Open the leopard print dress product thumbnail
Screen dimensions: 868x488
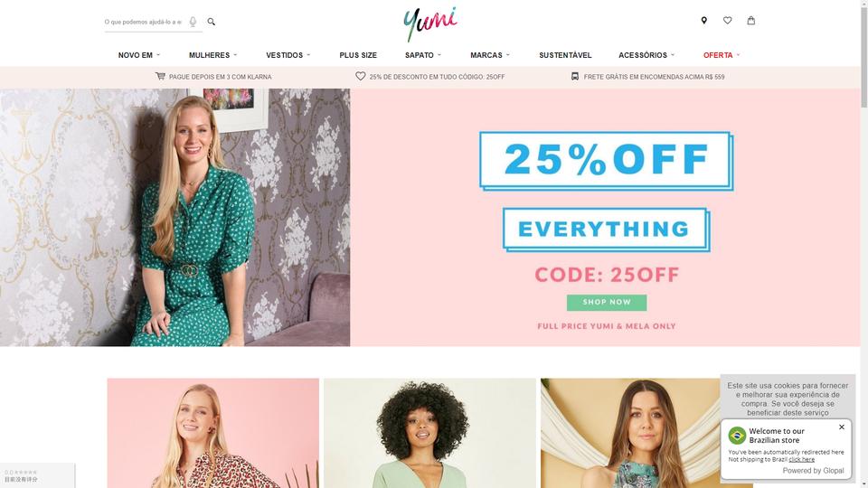point(213,433)
